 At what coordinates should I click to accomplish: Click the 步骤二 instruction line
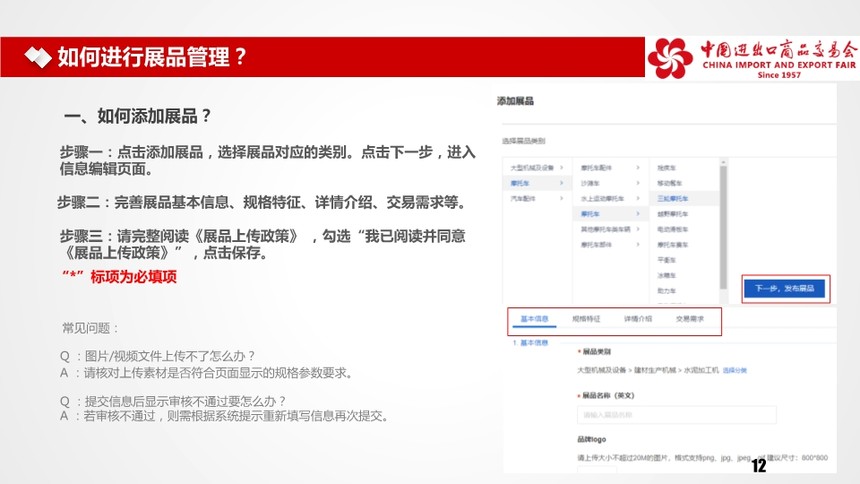pyautogui.click(x=262, y=202)
